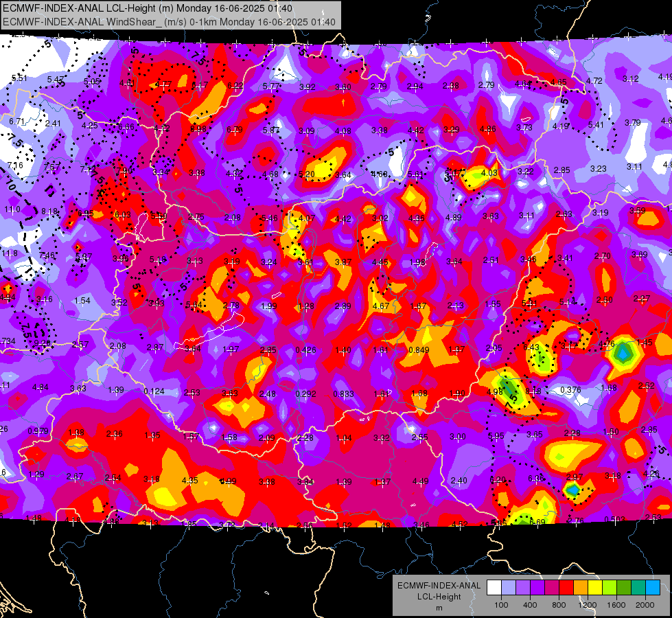Click the legend tick label 100

[501, 605]
